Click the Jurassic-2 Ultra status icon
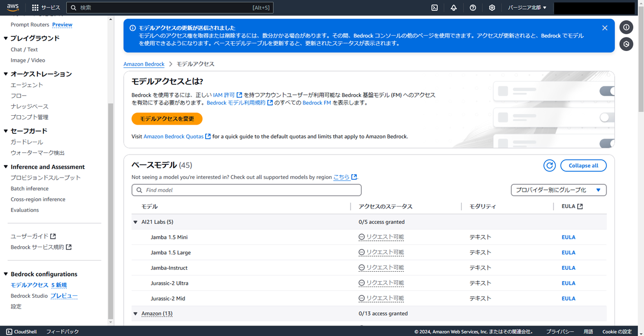Image resolution: width=644 pixels, height=336 pixels. click(361, 283)
